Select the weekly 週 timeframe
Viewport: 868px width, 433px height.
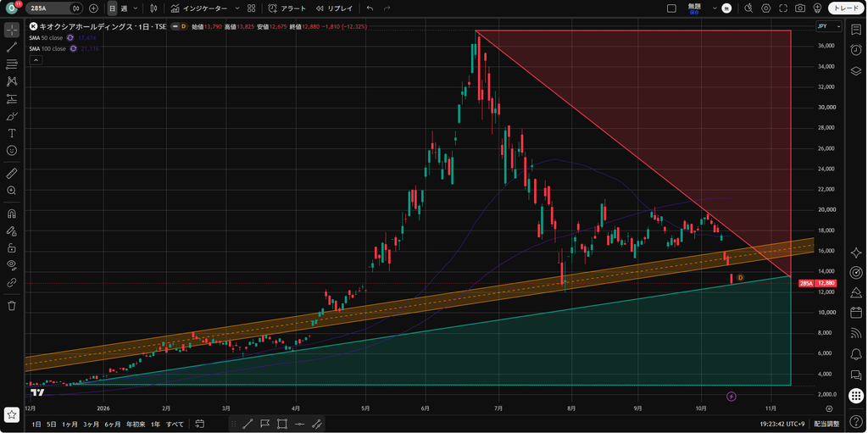(124, 8)
